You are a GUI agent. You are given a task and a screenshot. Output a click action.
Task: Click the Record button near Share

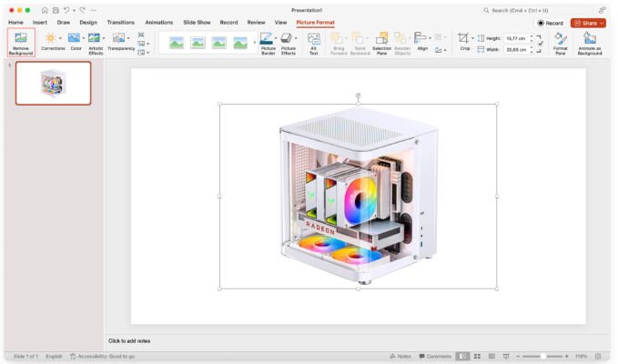(551, 24)
